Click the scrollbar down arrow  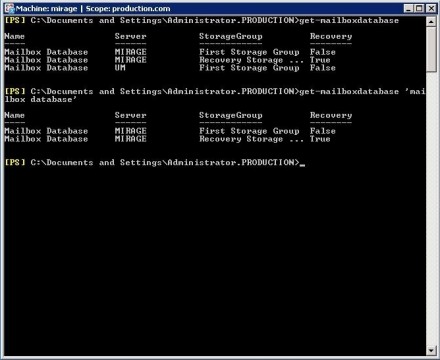click(x=431, y=351)
